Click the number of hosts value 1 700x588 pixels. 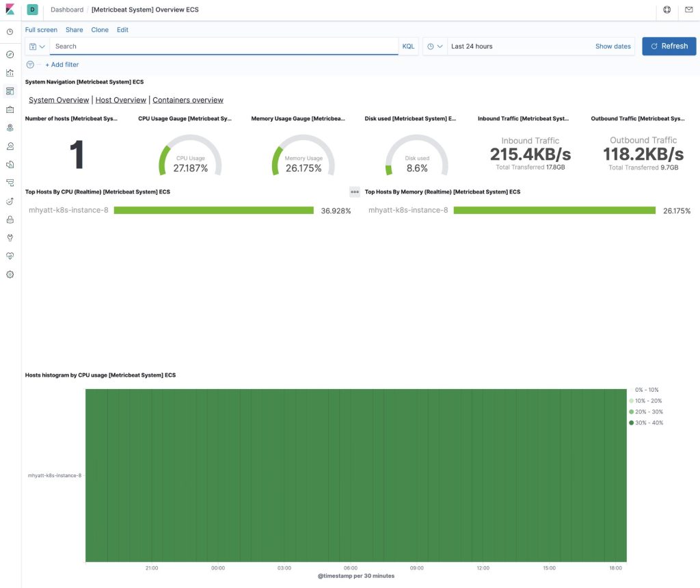[77, 155]
